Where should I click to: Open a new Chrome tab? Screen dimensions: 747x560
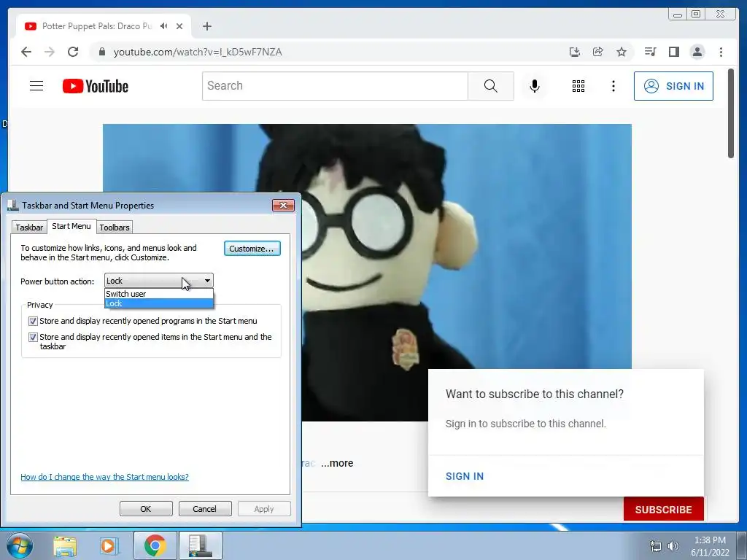[206, 26]
